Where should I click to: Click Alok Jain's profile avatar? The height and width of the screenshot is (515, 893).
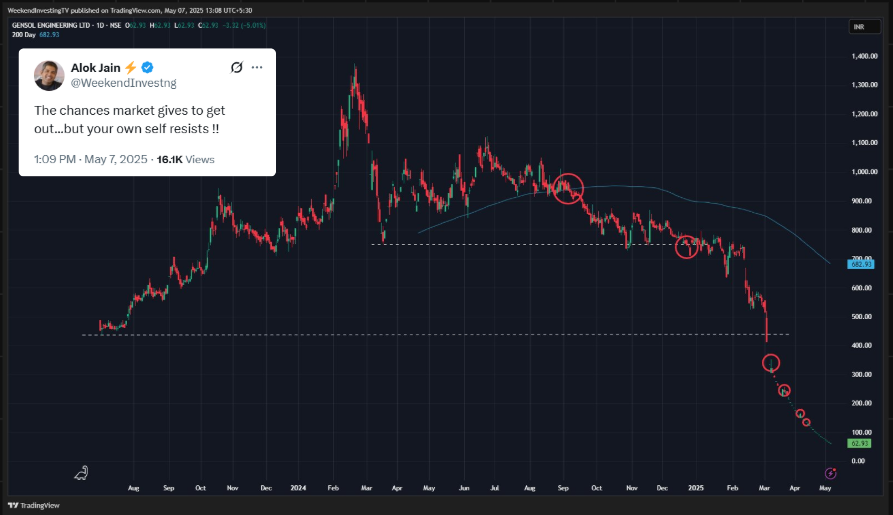pyautogui.click(x=49, y=75)
